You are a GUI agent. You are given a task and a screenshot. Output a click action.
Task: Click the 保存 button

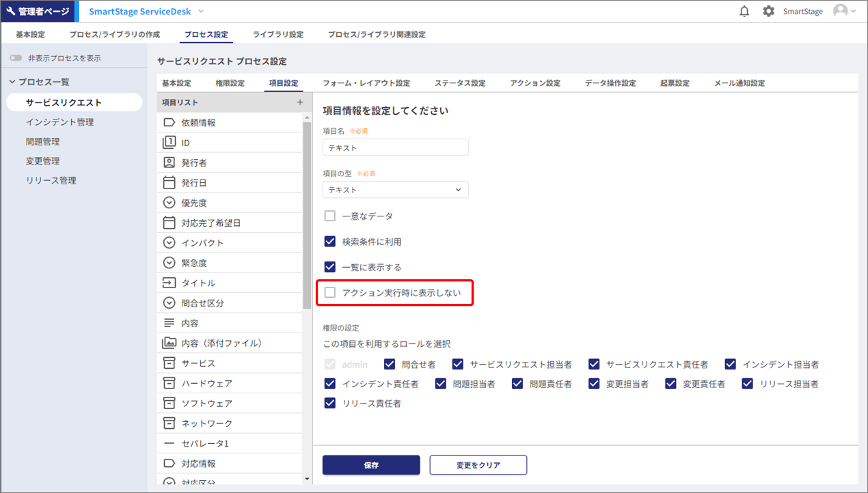click(x=371, y=465)
